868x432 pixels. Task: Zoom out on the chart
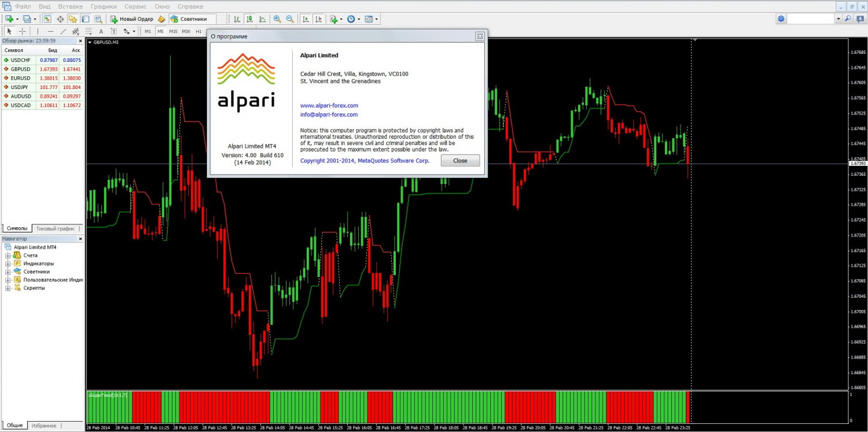point(290,19)
